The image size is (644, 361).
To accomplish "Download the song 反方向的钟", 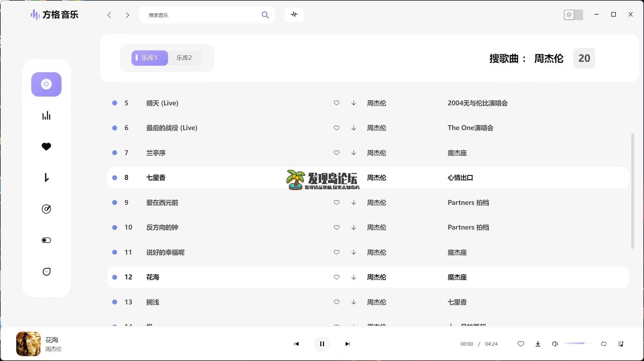I will coord(354,227).
